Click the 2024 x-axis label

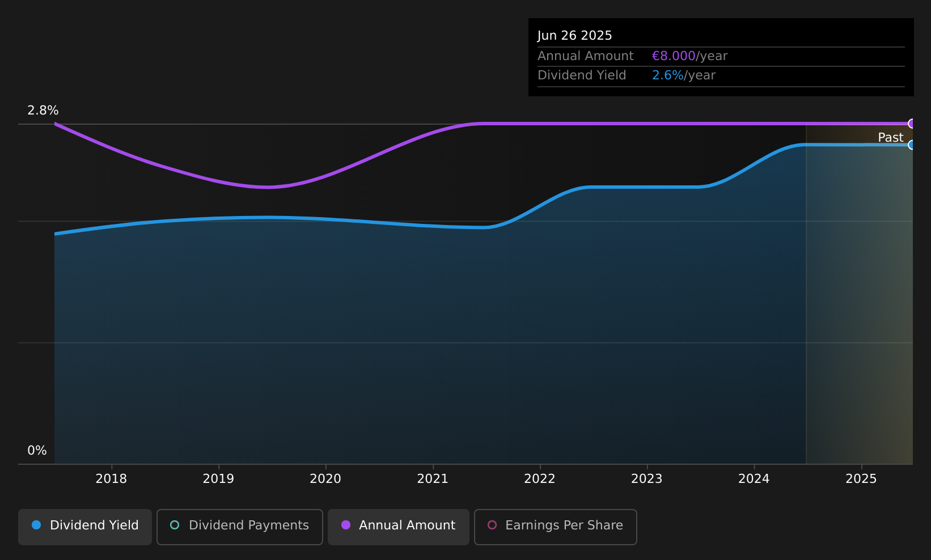click(754, 479)
